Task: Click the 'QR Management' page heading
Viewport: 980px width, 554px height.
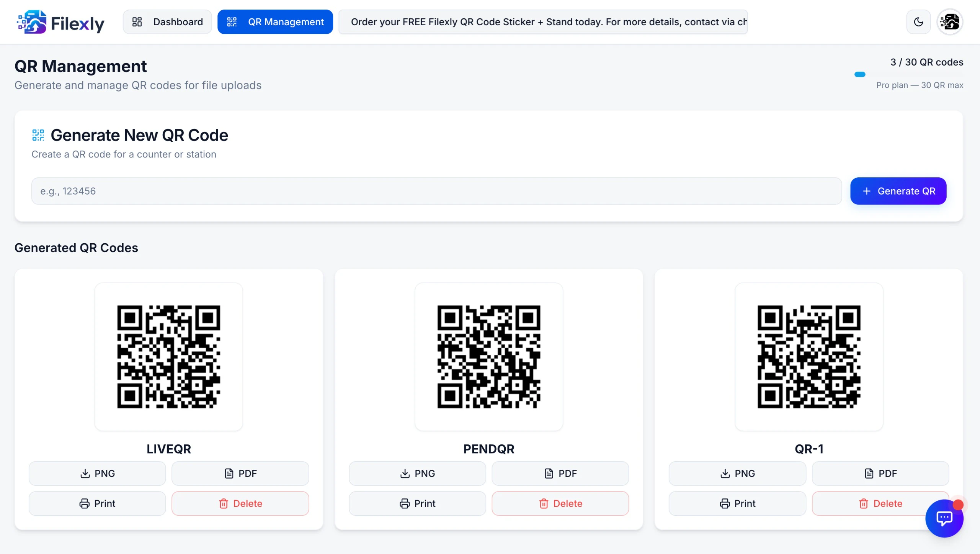Action: click(80, 66)
